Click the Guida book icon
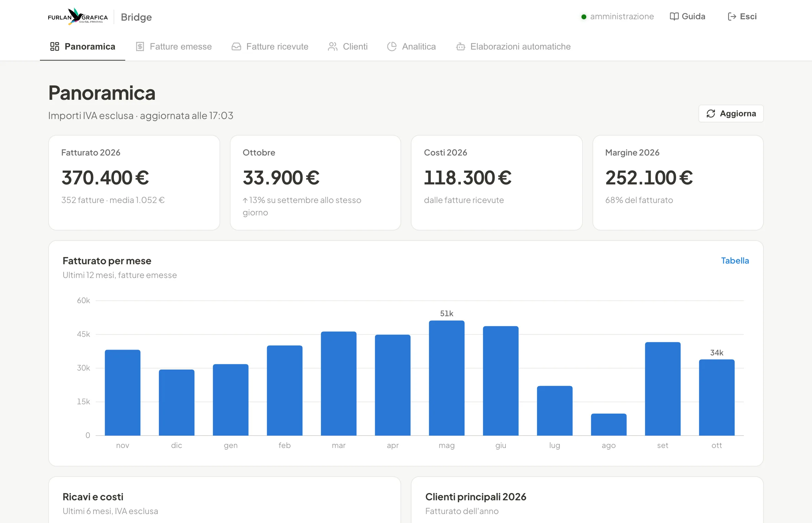This screenshot has height=523, width=812. point(674,17)
